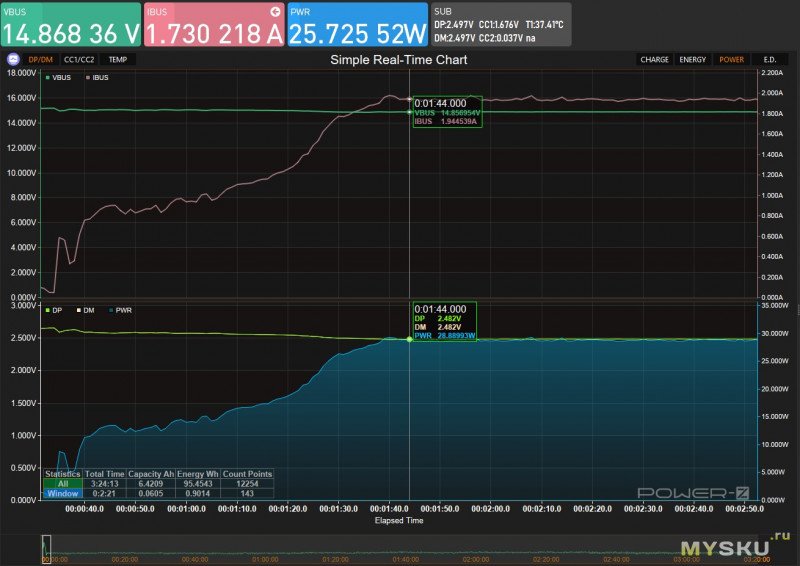This screenshot has height=566, width=800.
Task: Select the TEMP tab
Action: [x=118, y=59]
